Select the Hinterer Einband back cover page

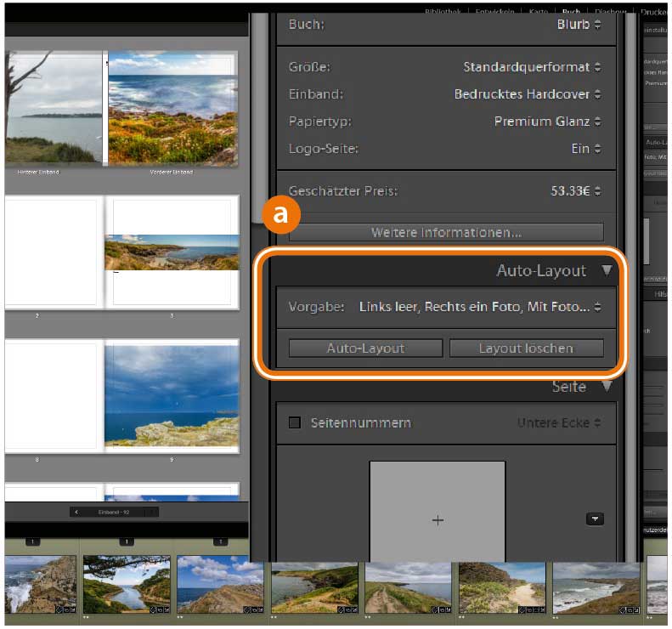pos(54,108)
